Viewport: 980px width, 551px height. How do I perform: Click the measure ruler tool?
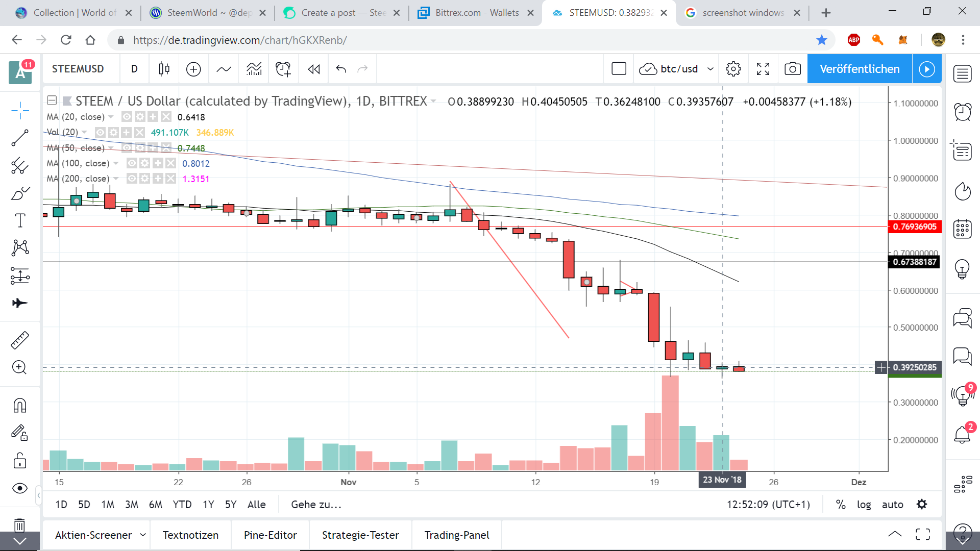[x=20, y=340]
